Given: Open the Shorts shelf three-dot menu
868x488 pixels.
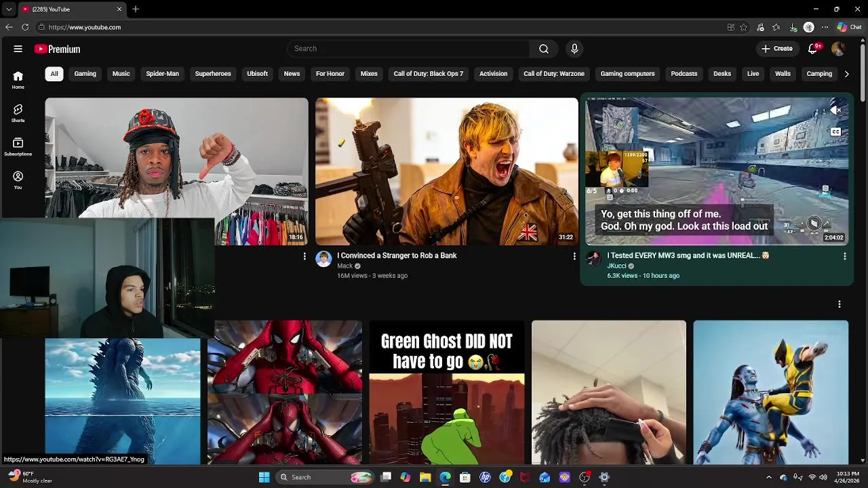Looking at the screenshot, I should [839, 304].
